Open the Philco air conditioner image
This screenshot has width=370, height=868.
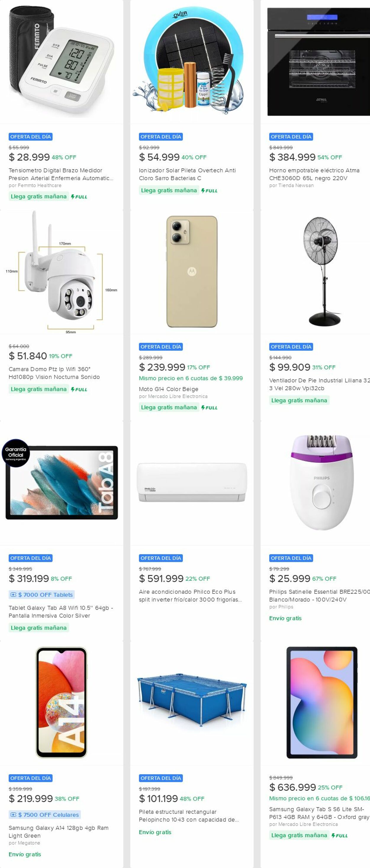pos(192,483)
